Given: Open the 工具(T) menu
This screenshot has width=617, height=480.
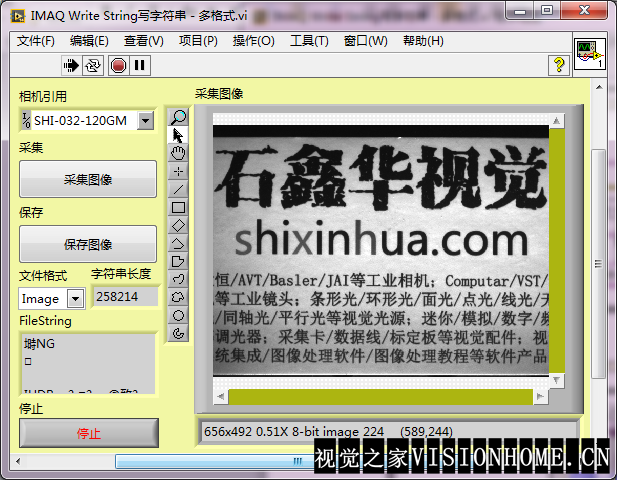Looking at the screenshot, I should (309, 41).
